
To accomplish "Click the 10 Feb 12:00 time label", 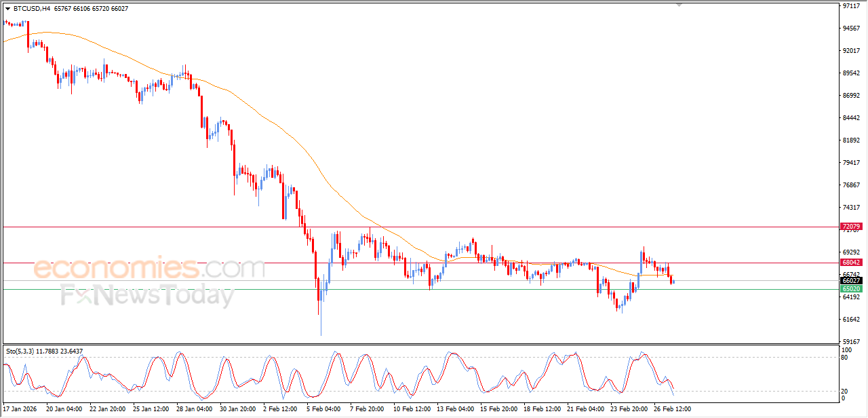I will pos(412,409).
